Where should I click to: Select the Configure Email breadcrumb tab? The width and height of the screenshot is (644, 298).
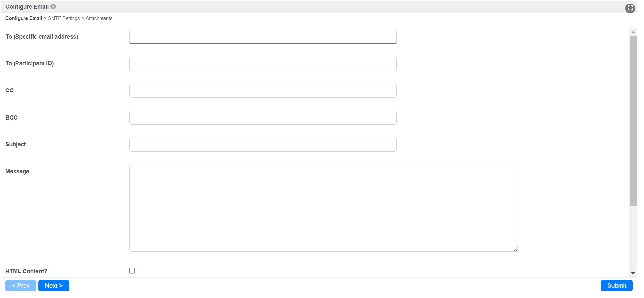tap(24, 18)
